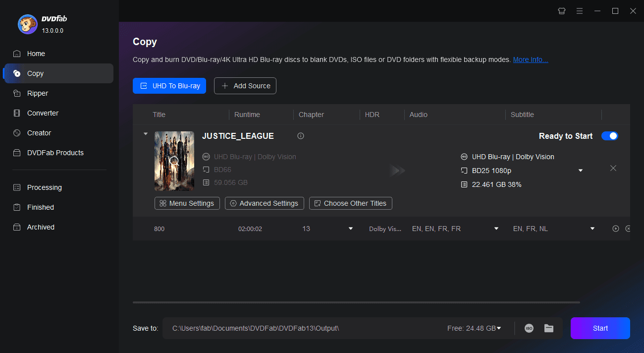The height and width of the screenshot is (353, 644).
Task: Click the info icon beside JUSTICE_LEAGUE
Action: pyautogui.click(x=301, y=136)
